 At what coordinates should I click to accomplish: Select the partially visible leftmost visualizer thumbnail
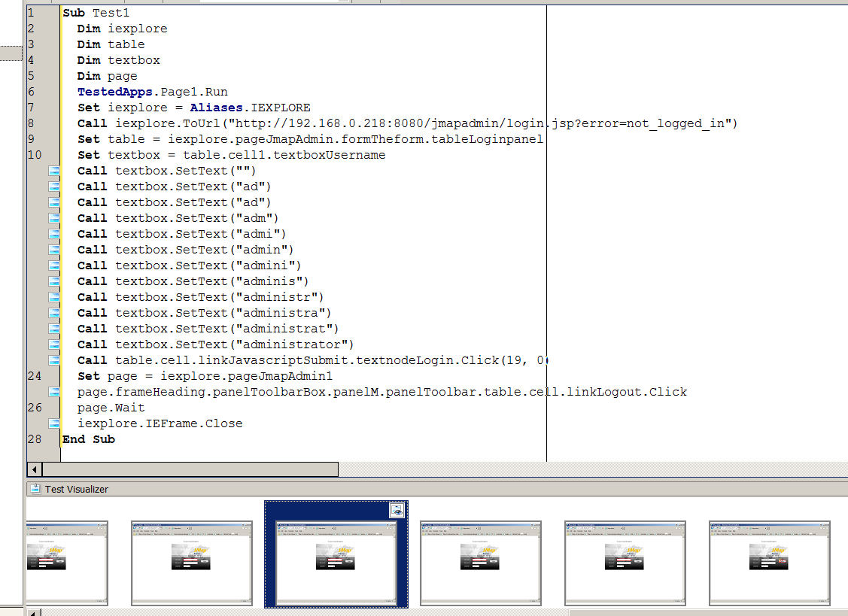pos(66,563)
